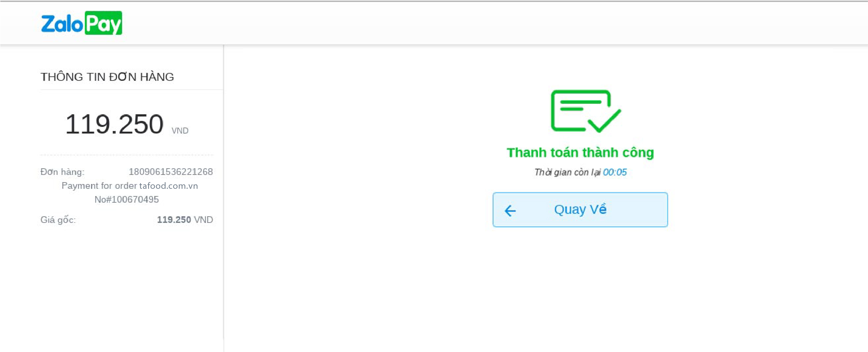
Task: Click the blue 'Zalo' part of the logo
Action: (x=62, y=24)
